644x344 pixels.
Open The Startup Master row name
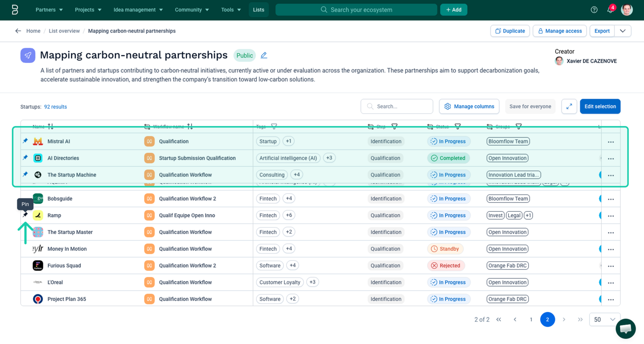click(x=70, y=232)
